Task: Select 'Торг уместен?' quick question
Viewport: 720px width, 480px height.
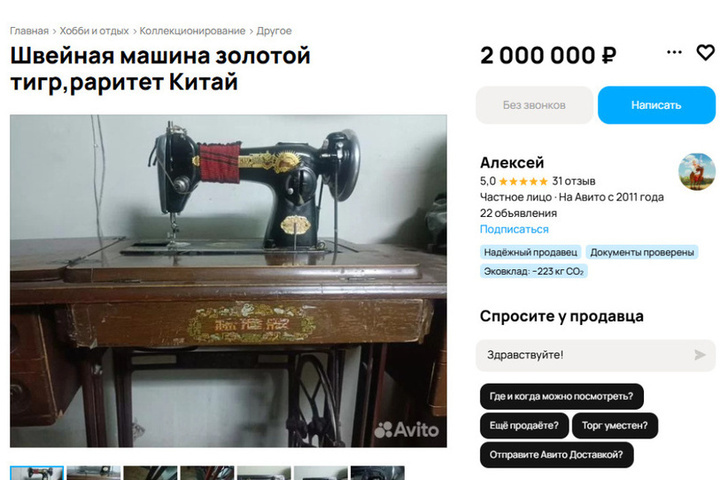Action: 615,426
